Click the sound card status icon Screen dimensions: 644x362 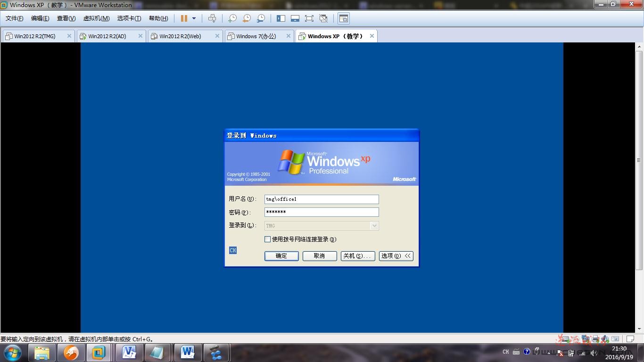pos(605,339)
